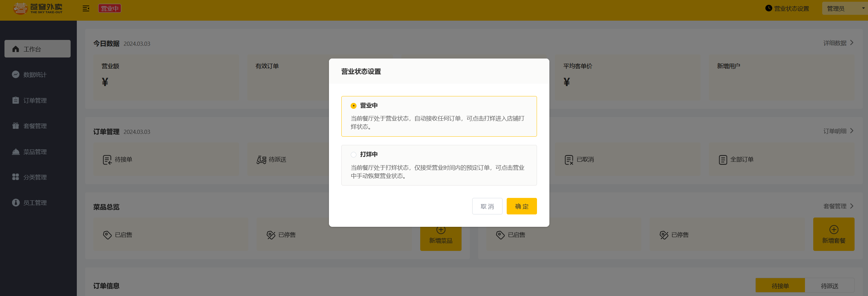868x296 pixels.
Task: Open the 订单明细 link
Action: (835, 131)
